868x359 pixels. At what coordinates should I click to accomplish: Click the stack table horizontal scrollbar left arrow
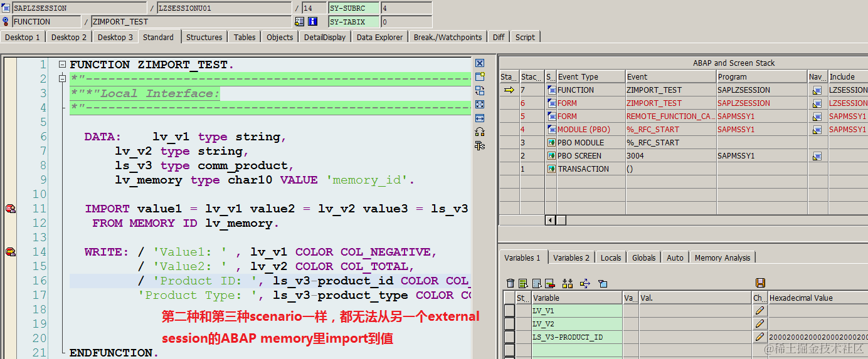point(550,220)
